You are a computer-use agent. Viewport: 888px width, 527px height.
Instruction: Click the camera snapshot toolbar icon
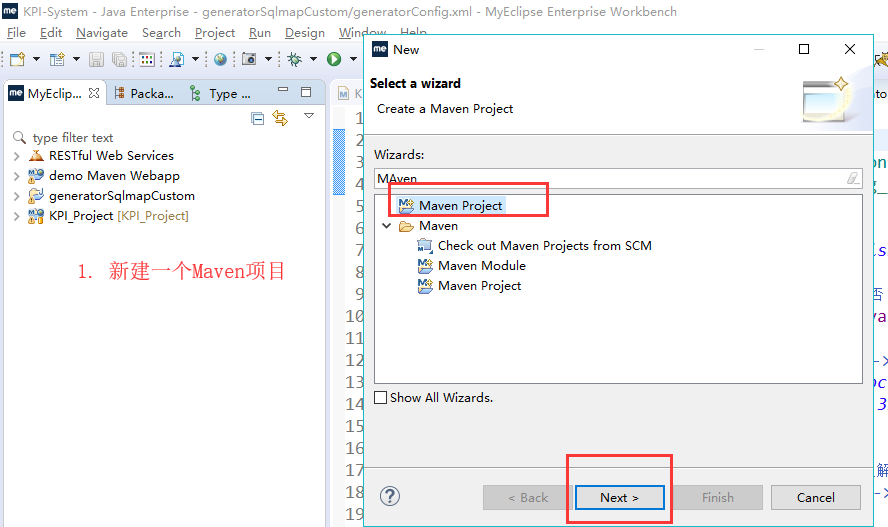249,59
